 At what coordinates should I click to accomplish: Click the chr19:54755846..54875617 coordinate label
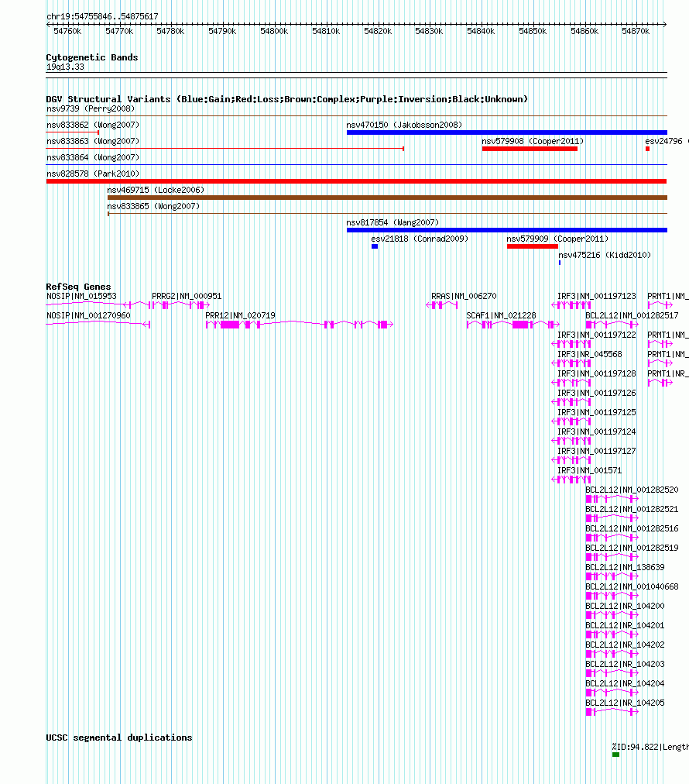[102, 16]
